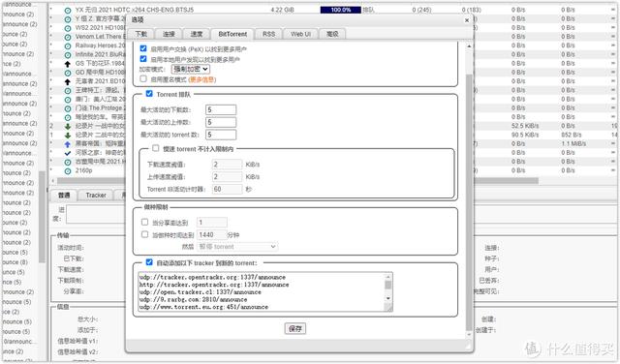Switch to the 连接 options tab
The width and height of the screenshot is (620, 364).
point(169,34)
